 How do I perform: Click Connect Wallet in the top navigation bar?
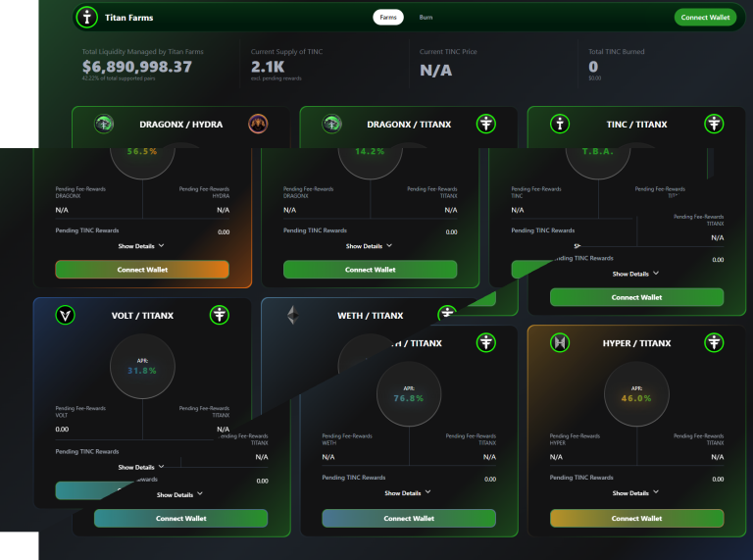click(x=706, y=18)
